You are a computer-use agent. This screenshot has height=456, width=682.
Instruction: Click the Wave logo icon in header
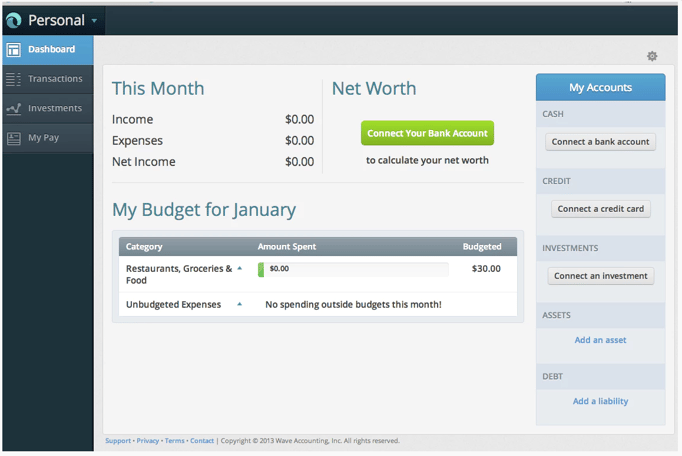pyautogui.click(x=14, y=20)
